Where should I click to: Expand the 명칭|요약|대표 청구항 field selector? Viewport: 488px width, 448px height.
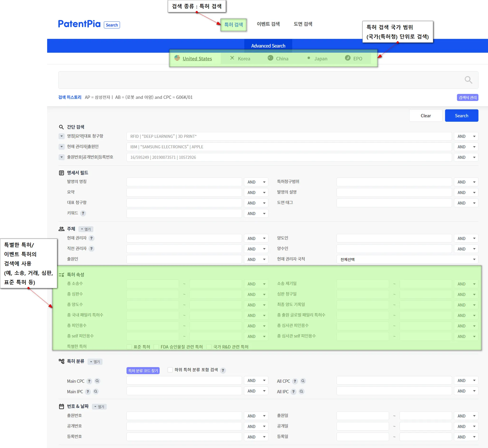point(61,136)
